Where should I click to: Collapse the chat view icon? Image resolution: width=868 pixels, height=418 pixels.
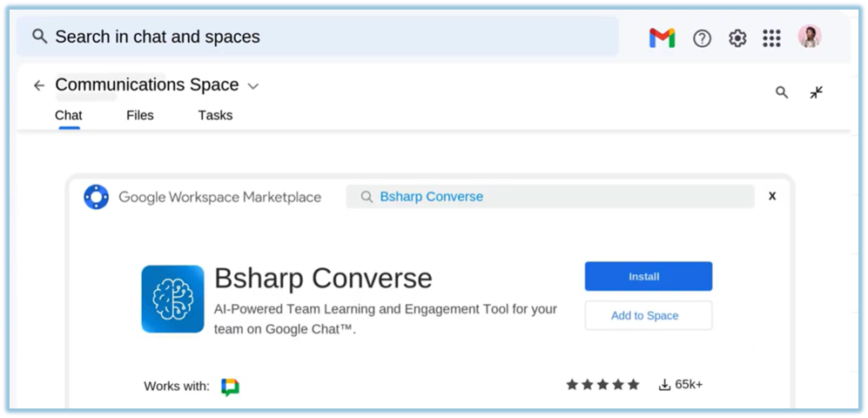(816, 92)
